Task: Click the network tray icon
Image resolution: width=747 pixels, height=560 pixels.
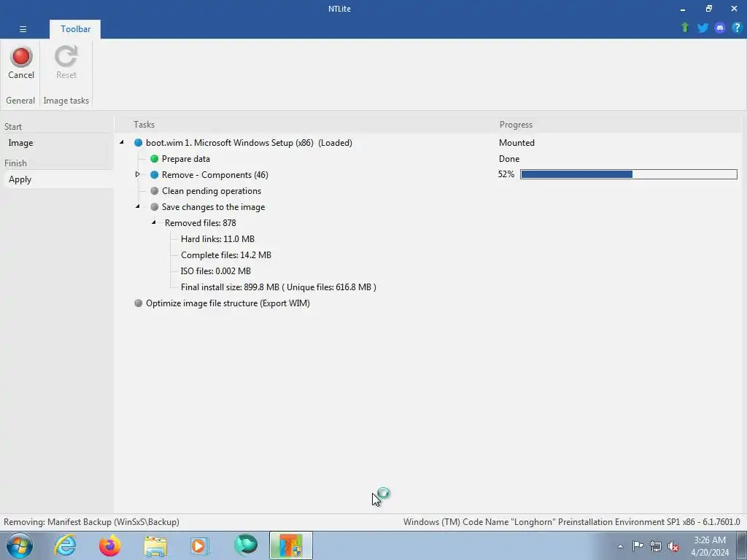Action: (x=656, y=546)
